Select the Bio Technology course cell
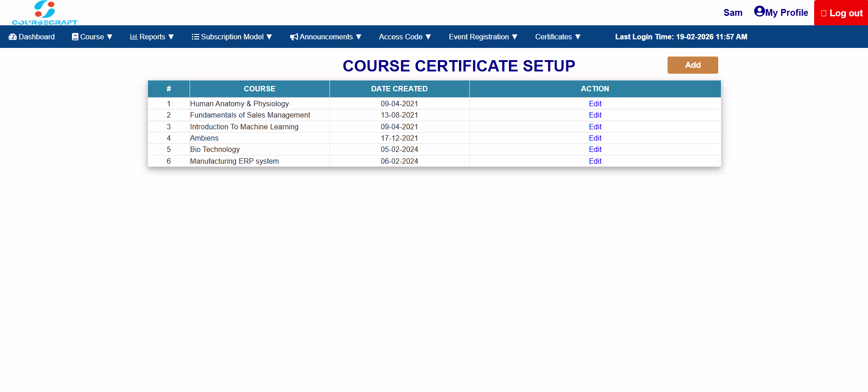The width and height of the screenshot is (868, 392). point(259,150)
